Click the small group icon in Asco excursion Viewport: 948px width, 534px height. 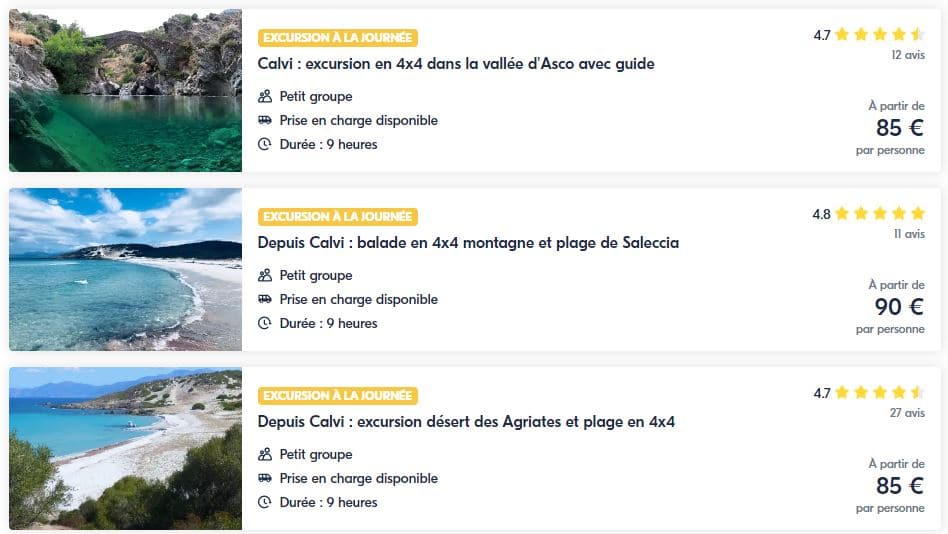point(265,97)
